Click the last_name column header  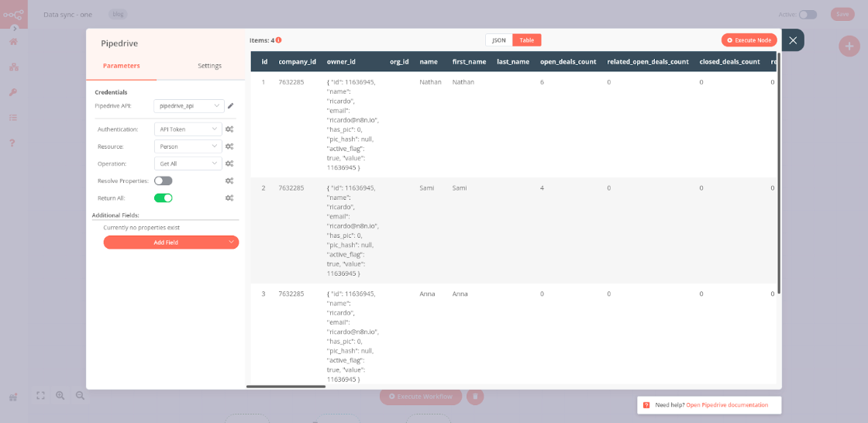(x=513, y=62)
